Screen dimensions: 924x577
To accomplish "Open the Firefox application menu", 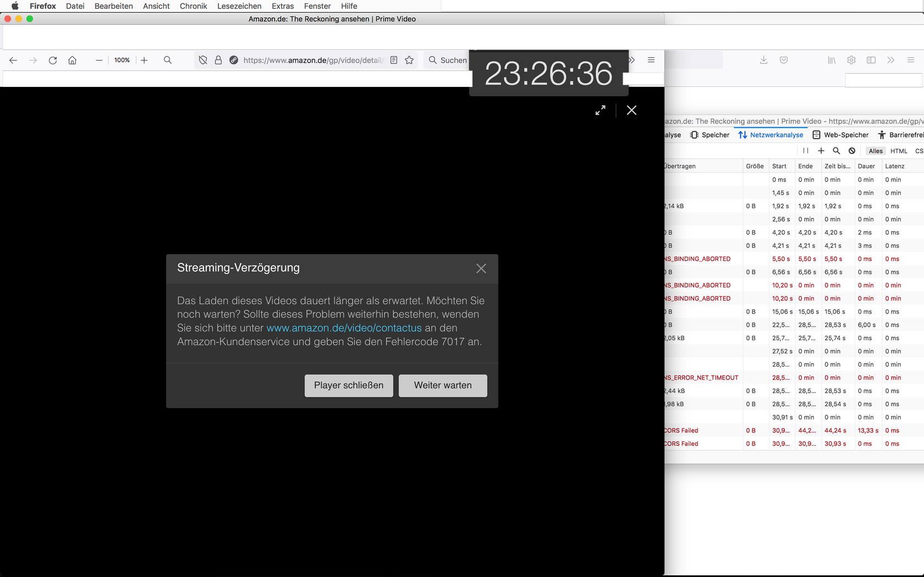I will 43,6.
